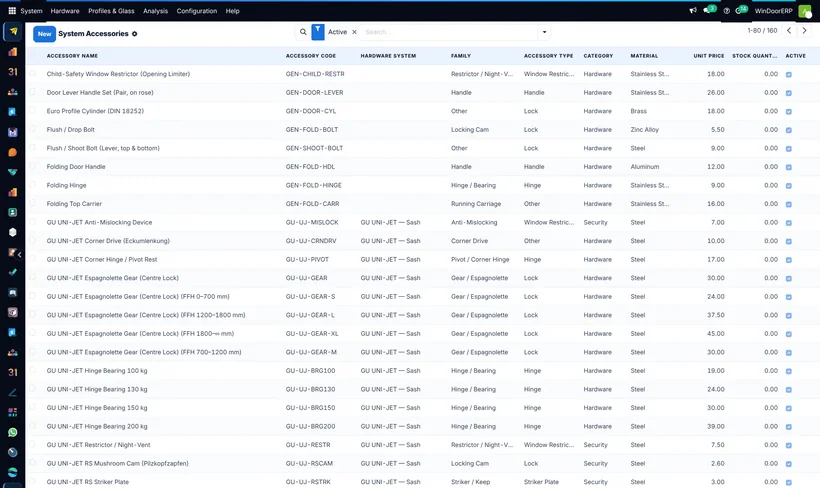820x488 pixels.
Task: Open chat messages icon with badge 3
Action: tap(709, 10)
